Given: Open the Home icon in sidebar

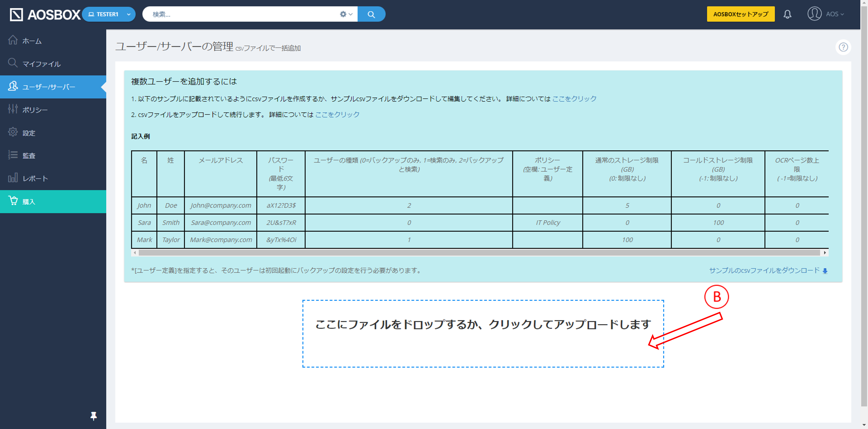Looking at the screenshot, I should coord(13,40).
